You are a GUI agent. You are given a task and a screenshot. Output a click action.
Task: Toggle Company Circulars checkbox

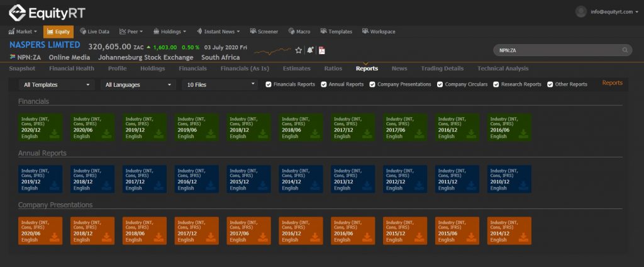pos(440,84)
